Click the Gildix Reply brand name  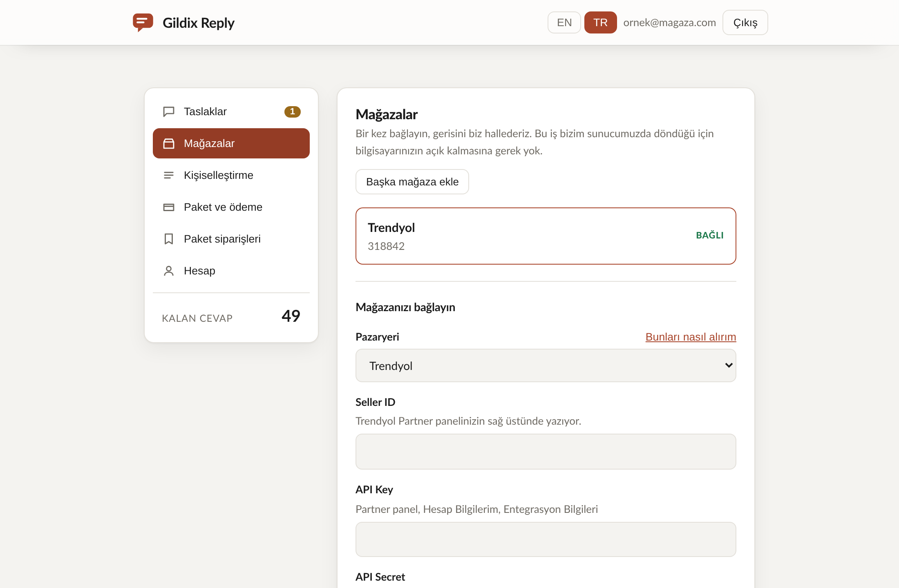[x=199, y=23]
